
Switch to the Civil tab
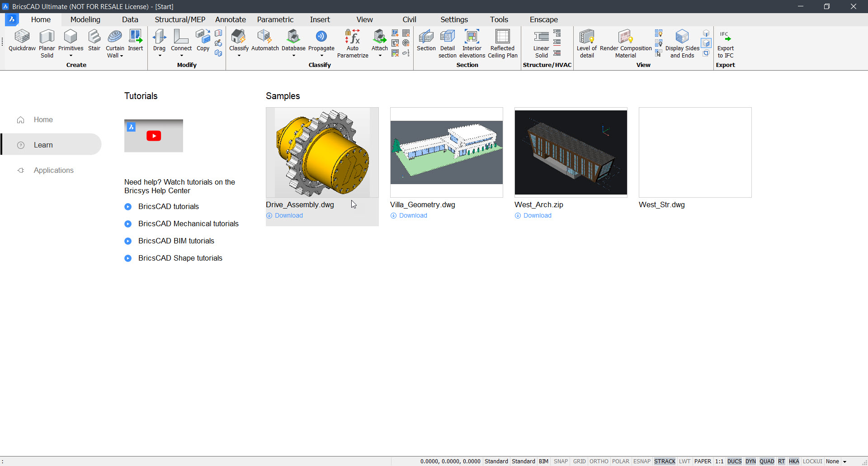[x=409, y=19]
